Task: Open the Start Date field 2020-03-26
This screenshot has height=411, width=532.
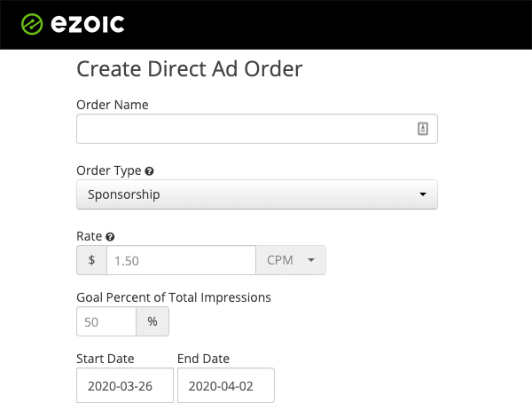Action: tap(125, 385)
